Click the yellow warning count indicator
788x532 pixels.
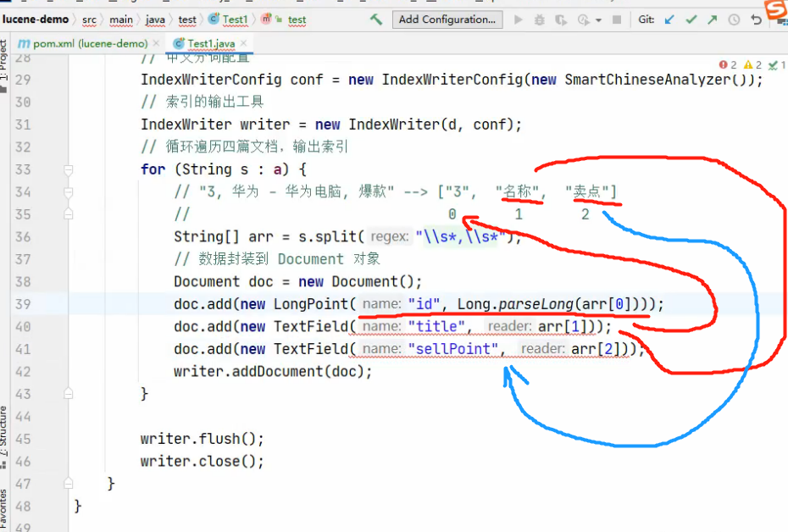(x=752, y=64)
